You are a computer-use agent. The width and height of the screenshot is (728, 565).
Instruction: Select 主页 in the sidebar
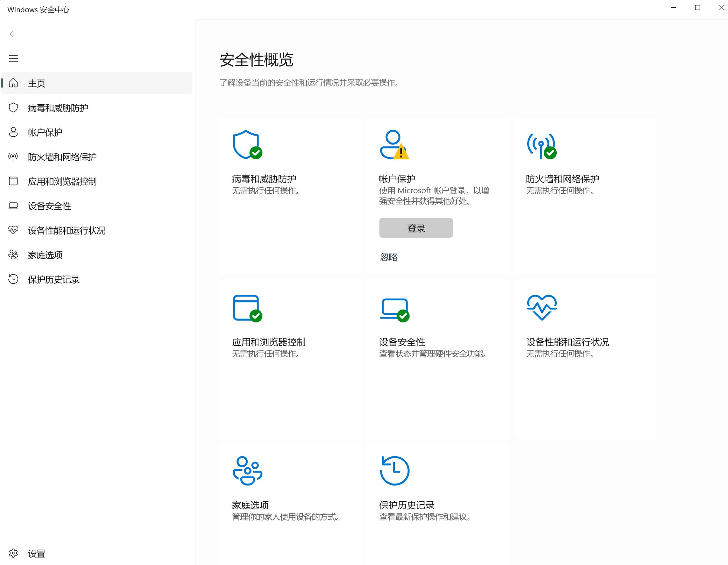coord(37,83)
